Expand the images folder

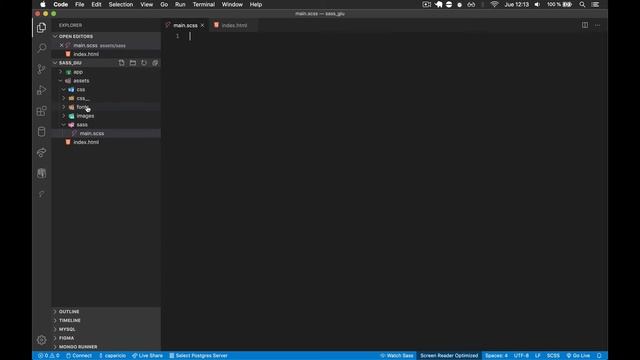point(85,116)
